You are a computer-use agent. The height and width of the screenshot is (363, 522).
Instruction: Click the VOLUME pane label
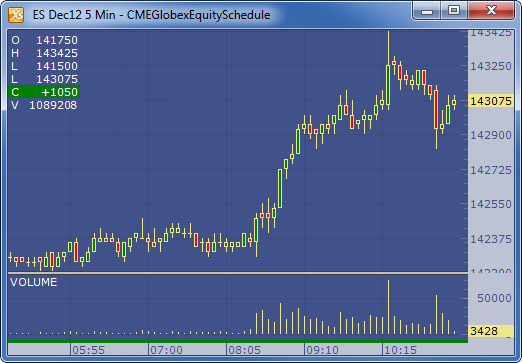click(34, 282)
